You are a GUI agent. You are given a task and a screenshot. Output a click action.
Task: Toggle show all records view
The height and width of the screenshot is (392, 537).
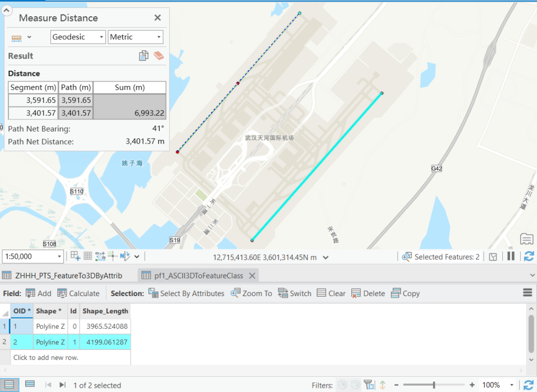(x=9, y=384)
